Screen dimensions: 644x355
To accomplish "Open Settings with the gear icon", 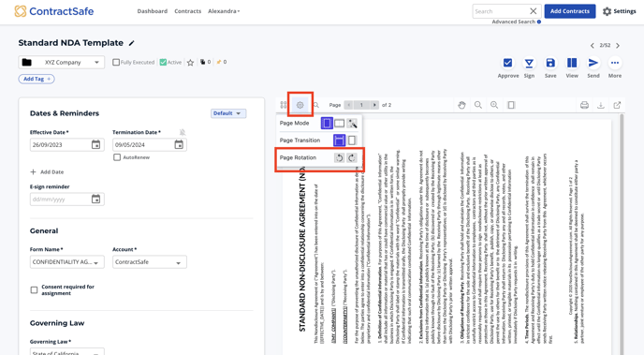I will pos(607,11).
